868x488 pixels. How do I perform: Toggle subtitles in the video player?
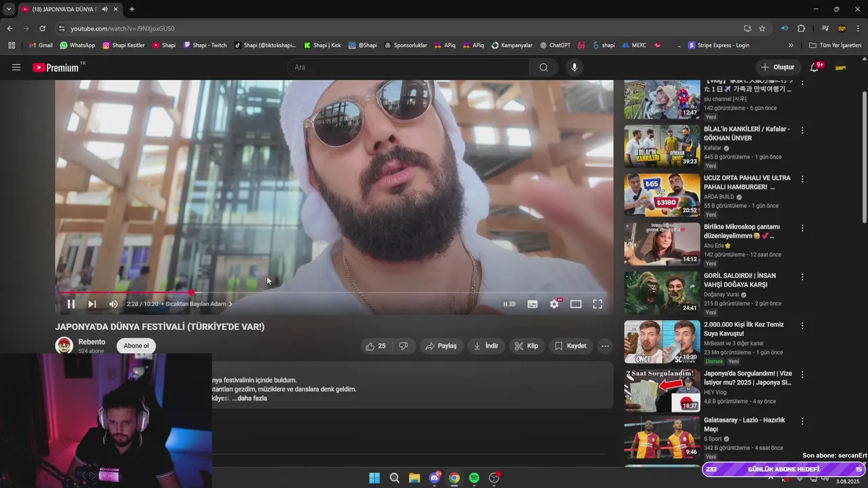point(532,304)
